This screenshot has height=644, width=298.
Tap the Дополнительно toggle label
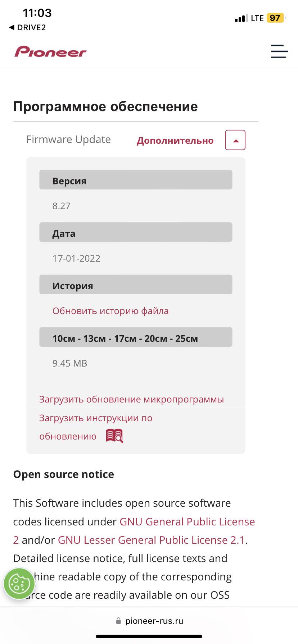tap(175, 141)
